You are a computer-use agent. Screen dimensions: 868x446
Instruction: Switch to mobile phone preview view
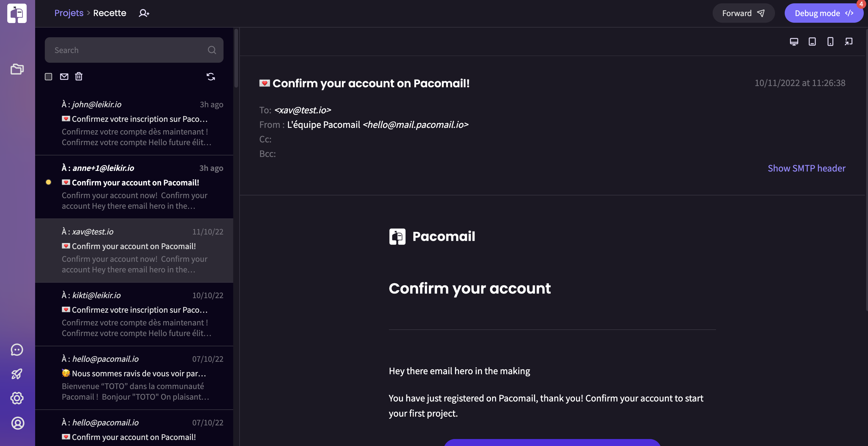[830, 42]
